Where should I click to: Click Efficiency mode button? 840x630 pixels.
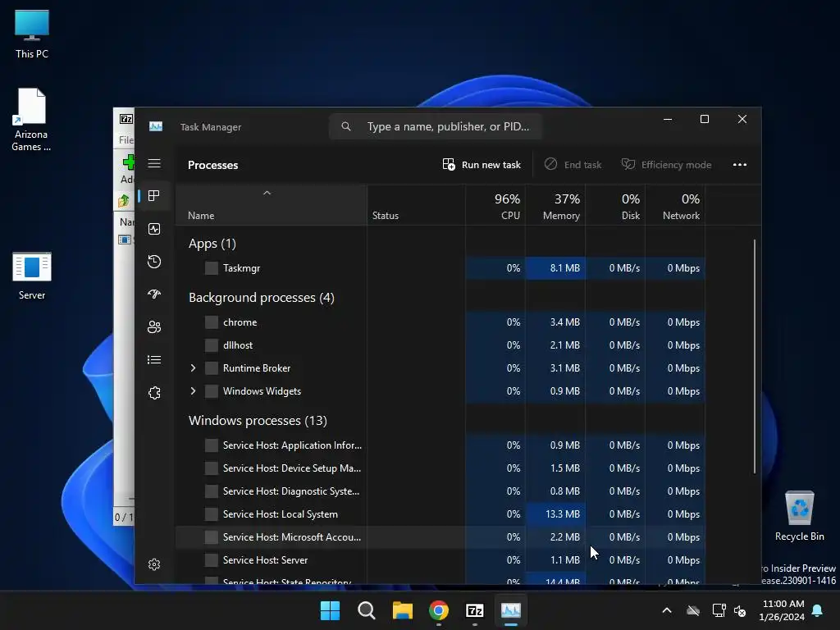coord(666,164)
